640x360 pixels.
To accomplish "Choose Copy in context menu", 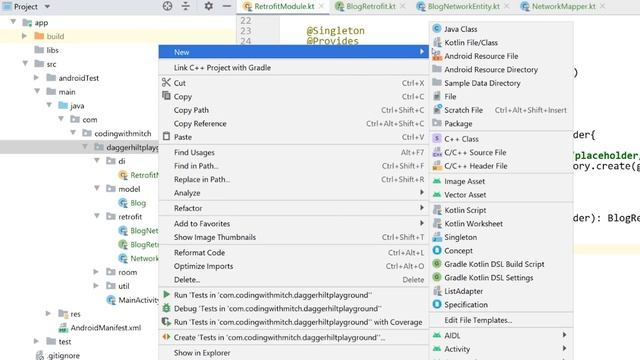I will tap(293, 97).
